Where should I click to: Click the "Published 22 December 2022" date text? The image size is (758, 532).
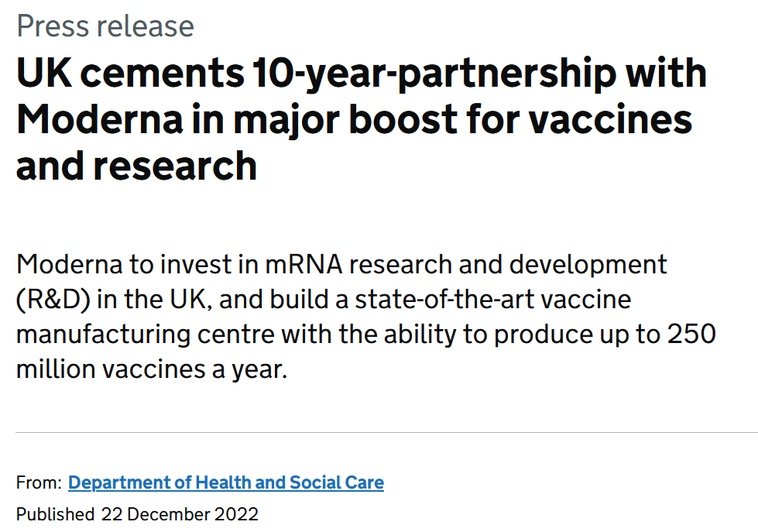tap(137, 513)
